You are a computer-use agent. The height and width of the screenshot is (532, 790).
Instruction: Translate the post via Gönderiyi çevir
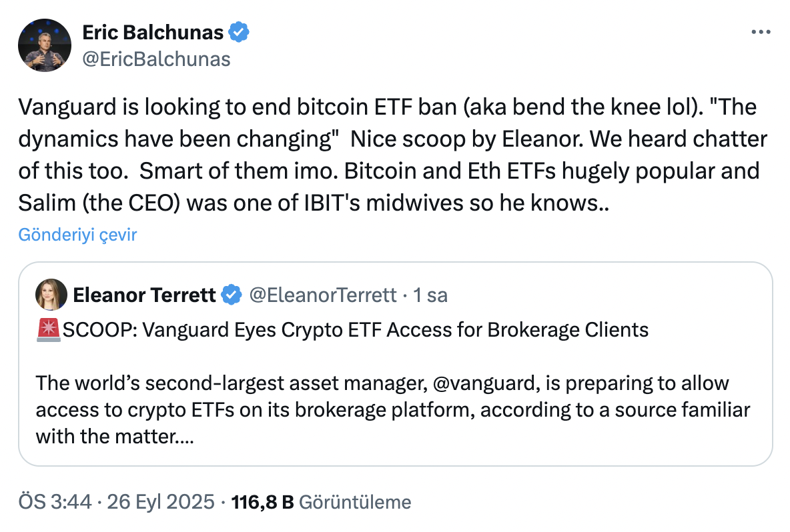click(77, 235)
